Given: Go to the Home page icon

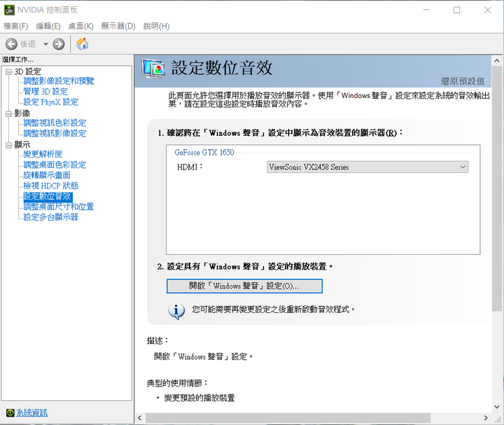Looking at the screenshot, I should tap(83, 43).
